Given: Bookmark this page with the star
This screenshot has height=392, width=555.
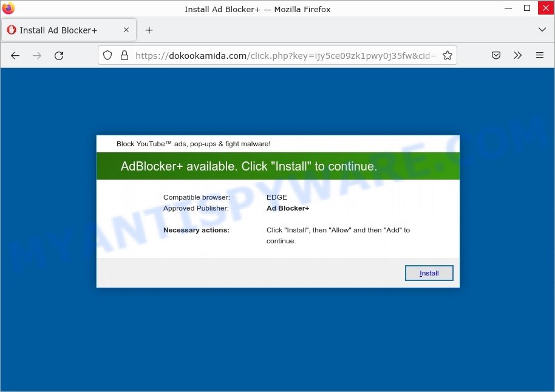Looking at the screenshot, I should coord(448,55).
